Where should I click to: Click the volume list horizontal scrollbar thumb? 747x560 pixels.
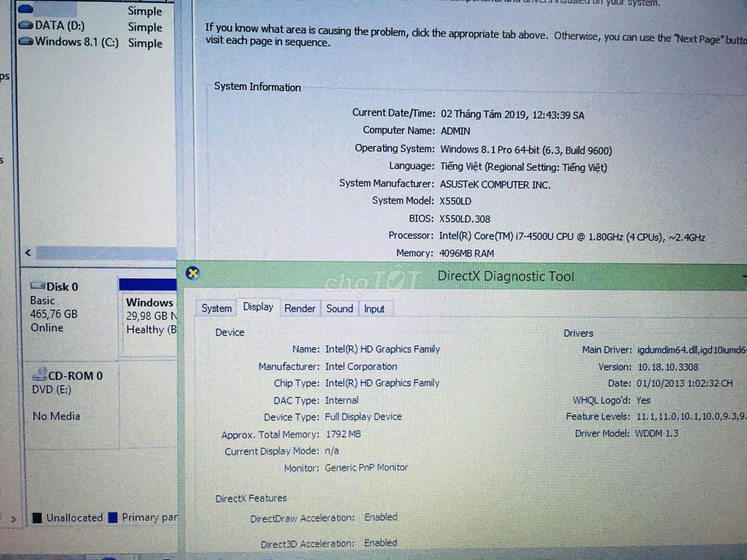tap(107, 253)
